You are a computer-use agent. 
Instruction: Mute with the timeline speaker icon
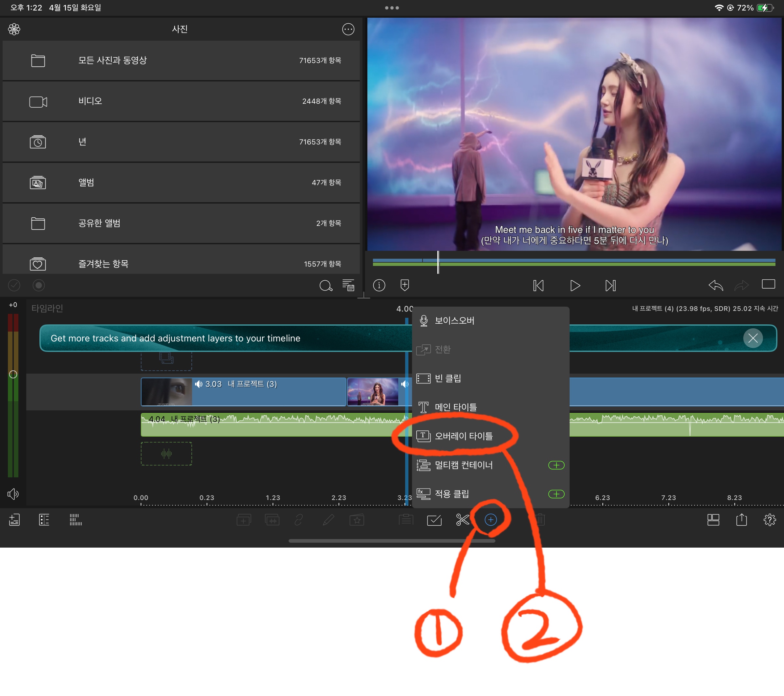(x=13, y=494)
